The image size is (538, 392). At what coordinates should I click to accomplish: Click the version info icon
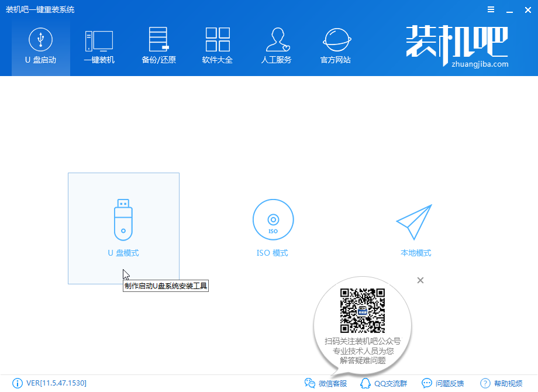pyautogui.click(x=17, y=383)
